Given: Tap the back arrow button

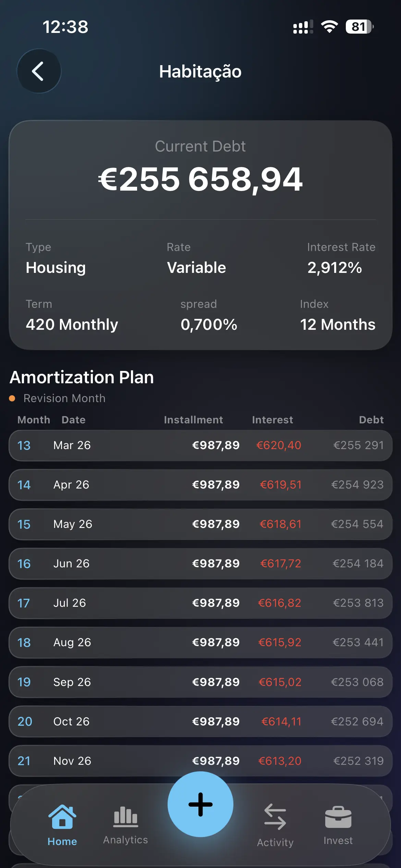Looking at the screenshot, I should coord(39,71).
